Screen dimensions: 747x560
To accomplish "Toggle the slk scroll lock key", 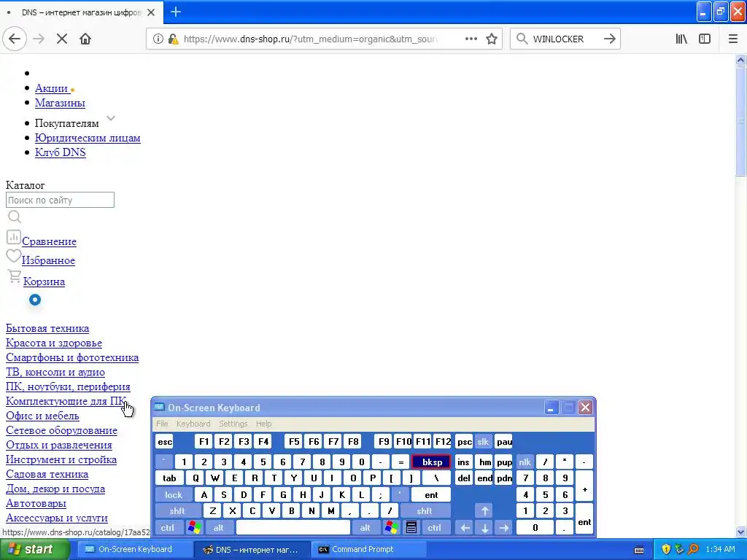I will [483, 441].
